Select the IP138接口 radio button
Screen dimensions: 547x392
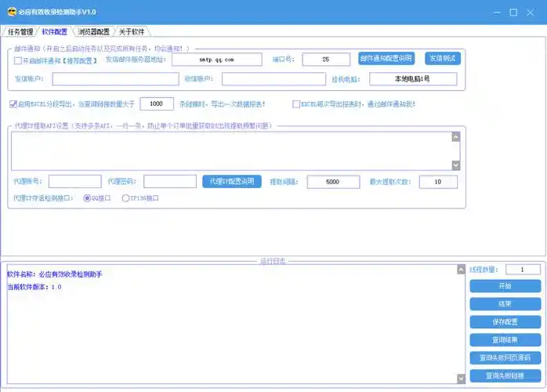coord(125,198)
